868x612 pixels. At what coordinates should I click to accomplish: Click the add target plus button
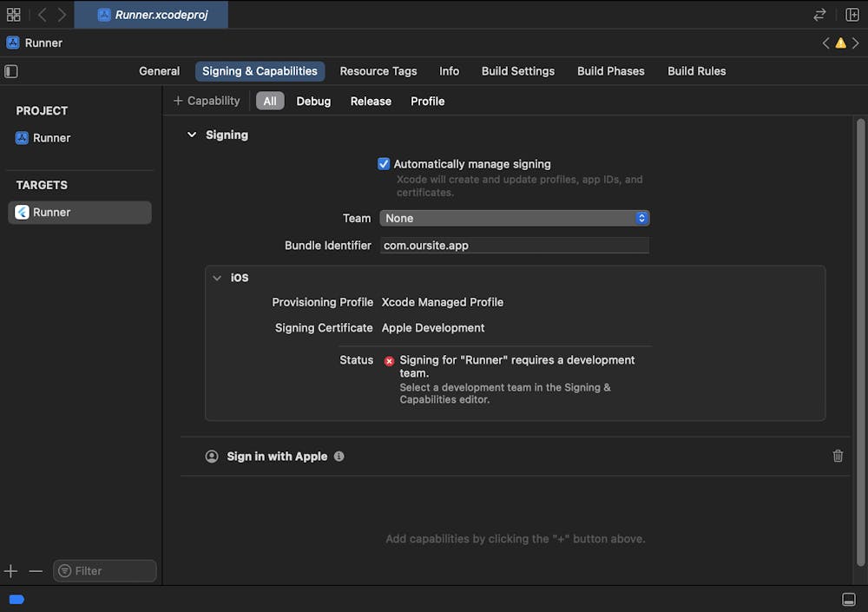tap(10, 571)
